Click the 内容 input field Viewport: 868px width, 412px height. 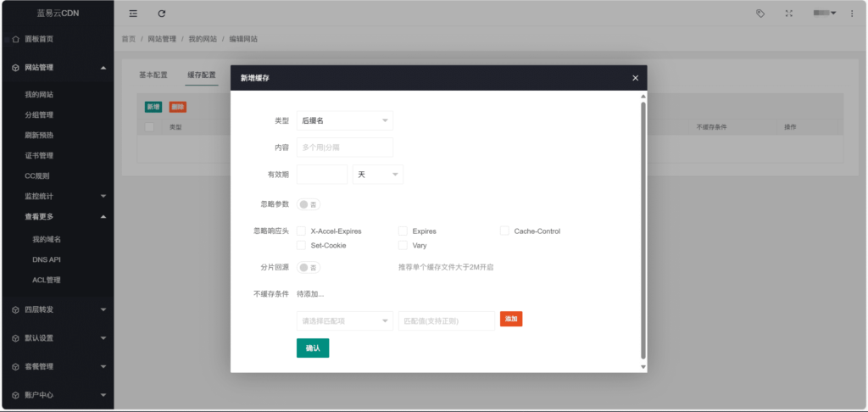pyautogui.click(x=345, y=148)
